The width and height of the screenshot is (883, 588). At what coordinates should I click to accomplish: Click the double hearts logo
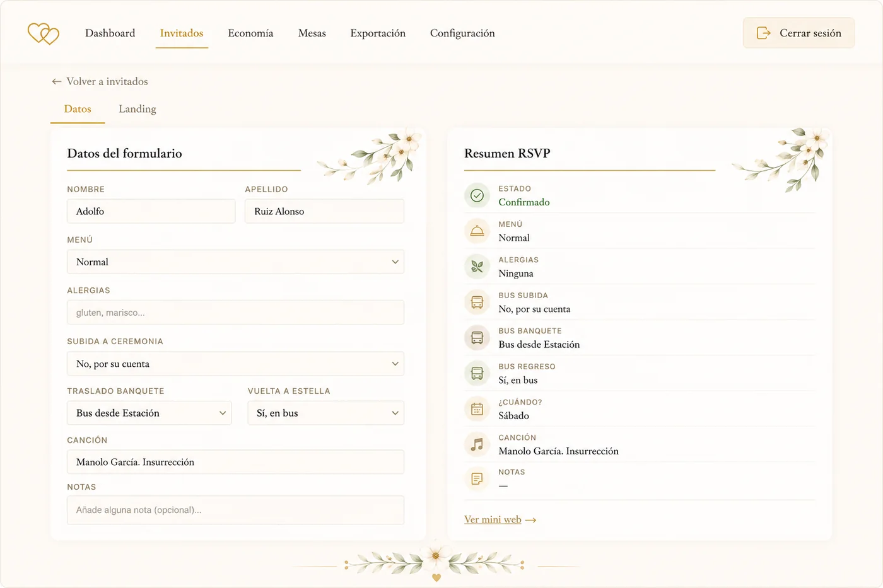(x=44, y=33)
